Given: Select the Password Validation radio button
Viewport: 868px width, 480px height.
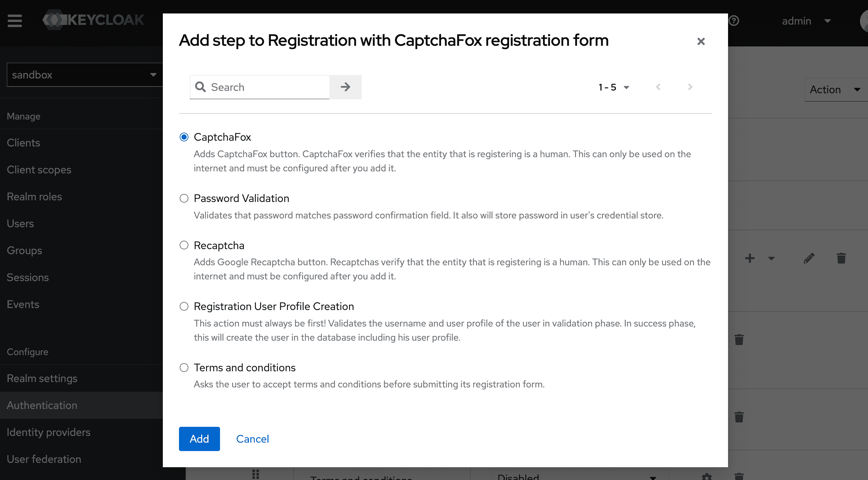Looking at the screenshot, I should point(184,198).
